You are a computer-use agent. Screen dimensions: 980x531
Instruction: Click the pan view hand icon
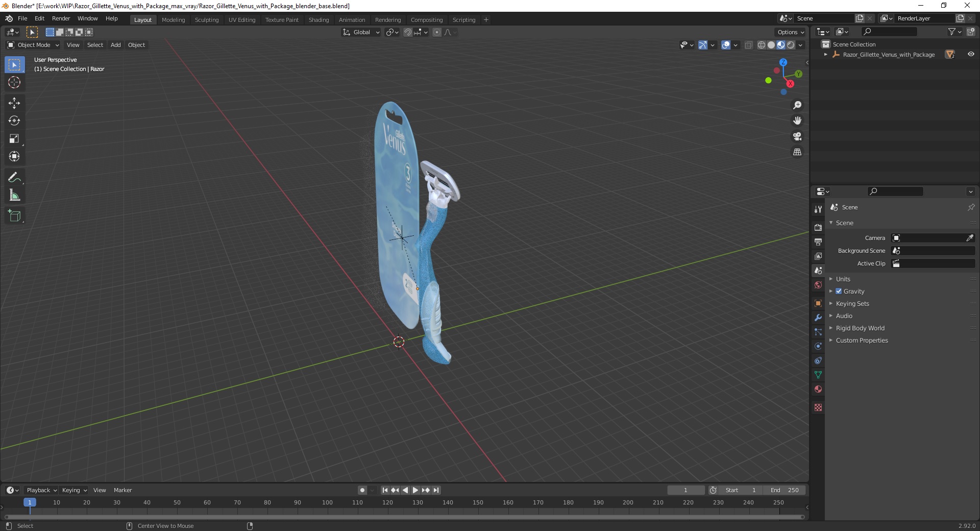pos(797,120)
